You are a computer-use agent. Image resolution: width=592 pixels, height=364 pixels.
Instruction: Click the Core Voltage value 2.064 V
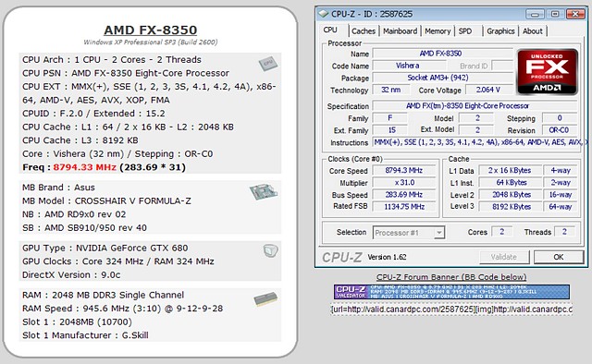[488, 90]
